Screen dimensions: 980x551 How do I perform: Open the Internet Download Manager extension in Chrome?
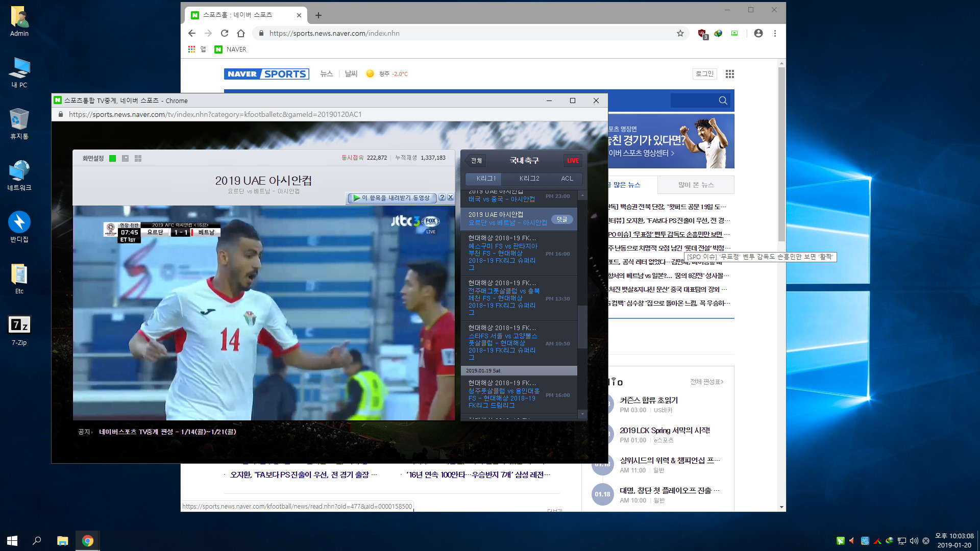coord(718,33)
